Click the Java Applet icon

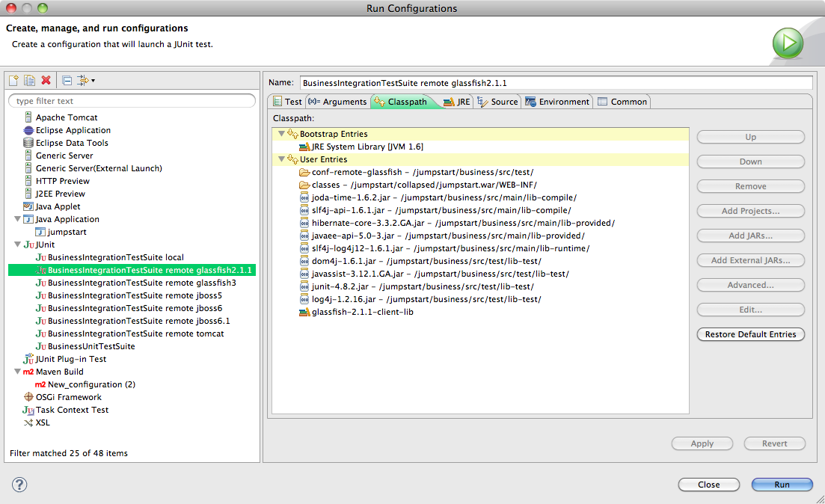tap(28, 206)
